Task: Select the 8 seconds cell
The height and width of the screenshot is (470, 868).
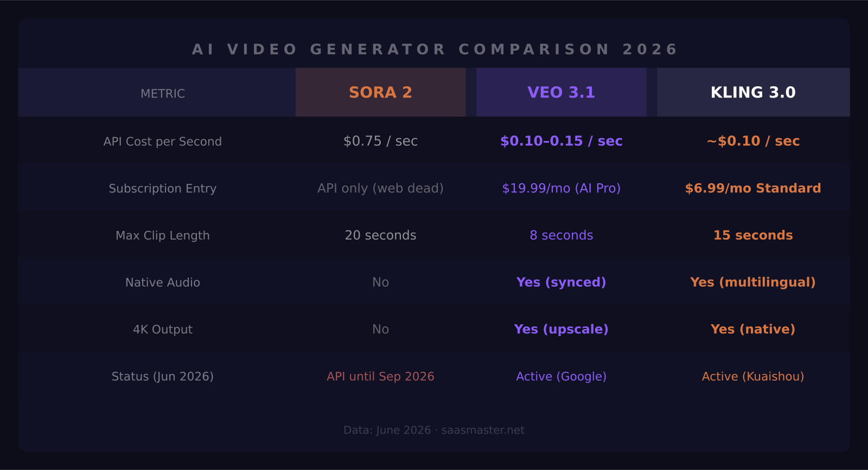Action: coord(561,235)
